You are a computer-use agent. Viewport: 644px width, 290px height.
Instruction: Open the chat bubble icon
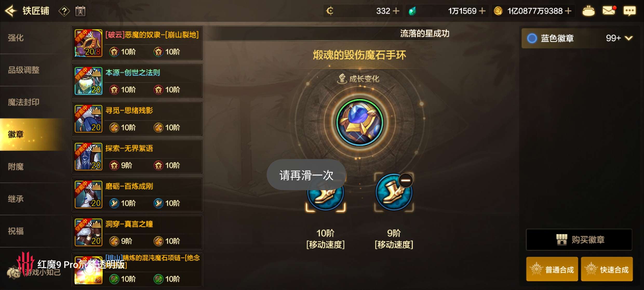tap(629, 11)
